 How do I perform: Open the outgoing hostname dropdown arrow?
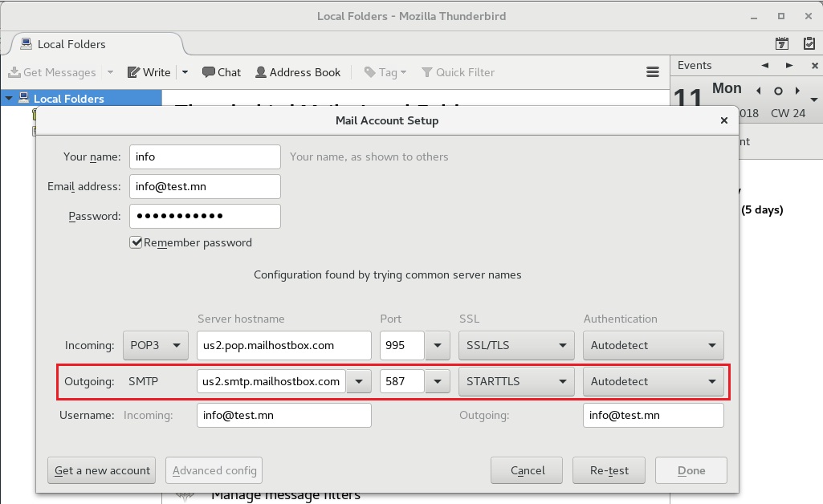359,381
